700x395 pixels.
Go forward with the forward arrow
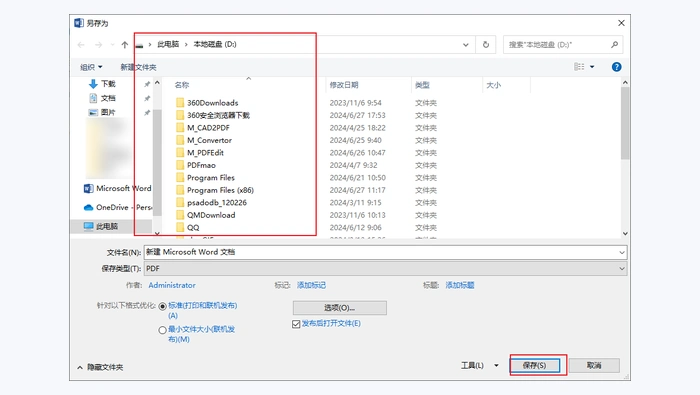(x=98, y=45)
